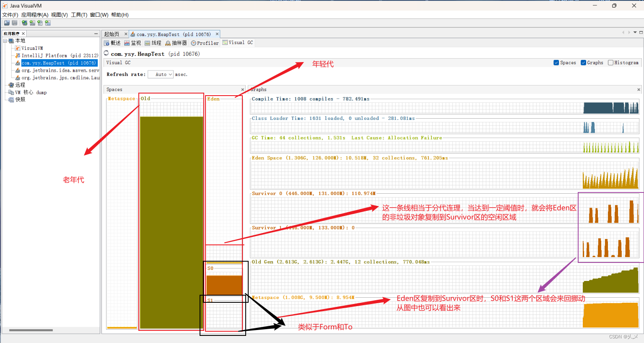Select the 快照 tree node

point(20,99)
